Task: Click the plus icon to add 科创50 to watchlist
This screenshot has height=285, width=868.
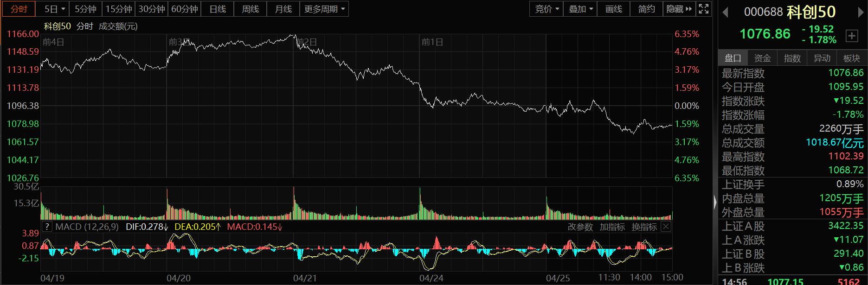Action: (x=852, y=36)
